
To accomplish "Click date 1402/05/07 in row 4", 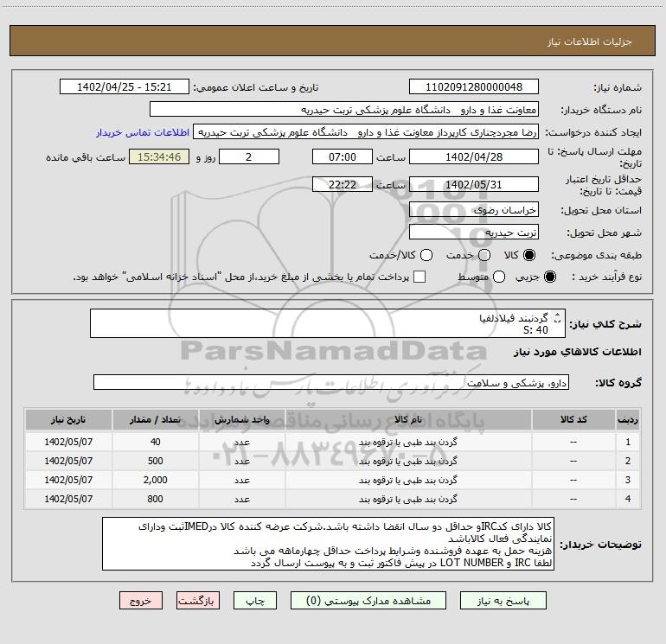I will [68, 500].
